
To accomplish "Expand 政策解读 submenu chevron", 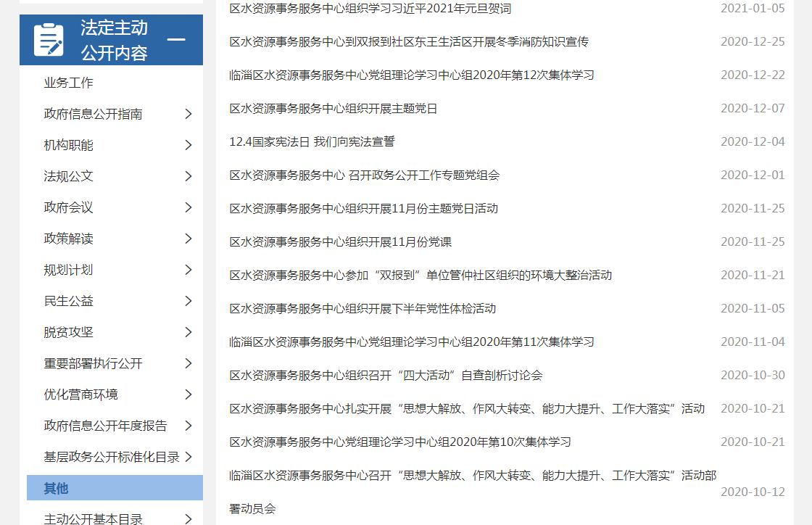I will coord(188,239).
